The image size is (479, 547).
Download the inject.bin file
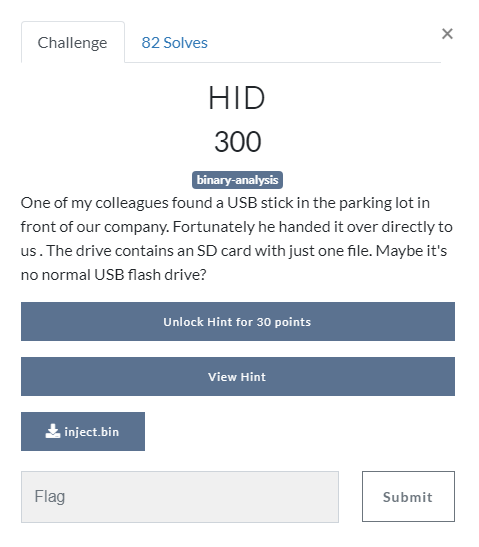point(83,431)
